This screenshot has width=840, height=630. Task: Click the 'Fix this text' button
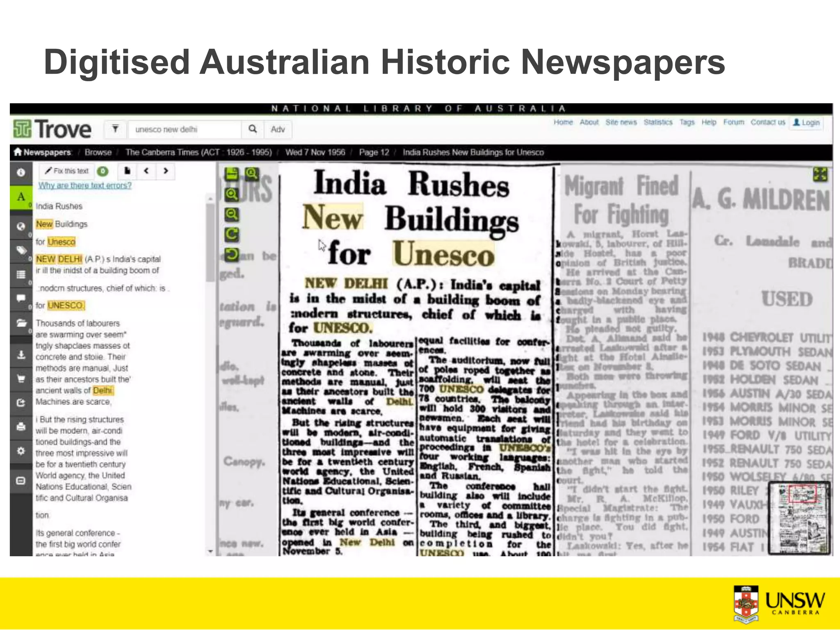pyautogui.click(x=67, y=171)
